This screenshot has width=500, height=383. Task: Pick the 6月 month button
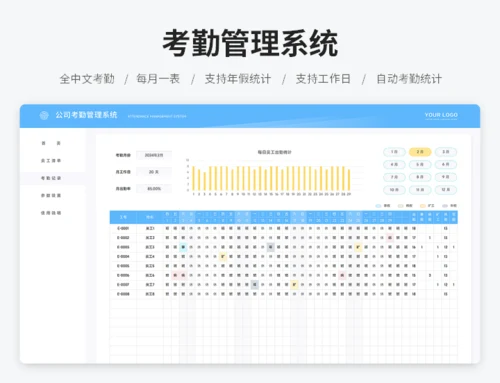(446, 165)
